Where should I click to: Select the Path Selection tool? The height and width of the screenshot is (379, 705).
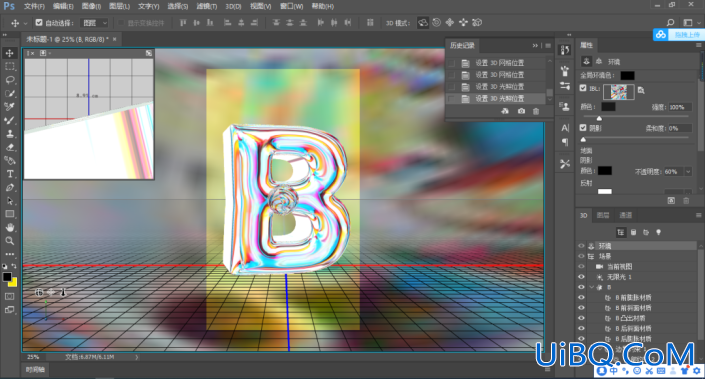pos(9,201)
